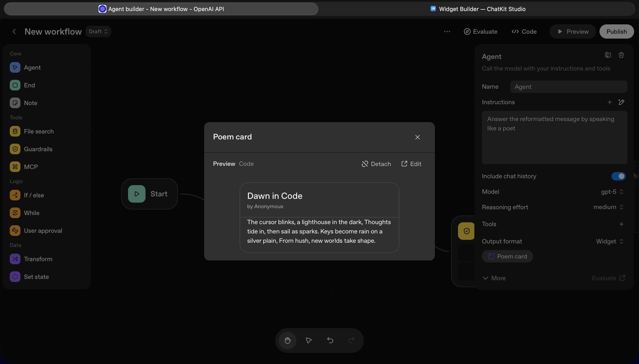
Task: Change Reasoning effort medium dropdown
Action: pyautogui.click(x=608, y=207)
